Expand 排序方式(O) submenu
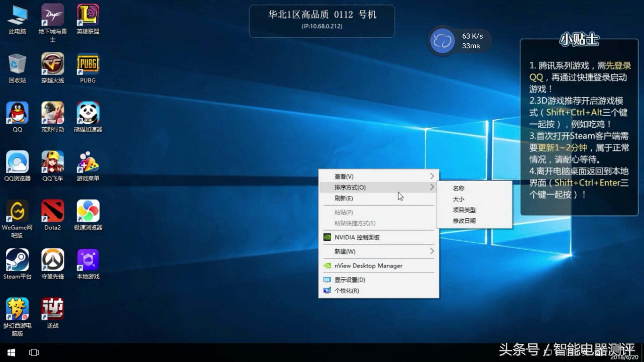This screenshot has width=644, height=362. [x=350, y=187]
